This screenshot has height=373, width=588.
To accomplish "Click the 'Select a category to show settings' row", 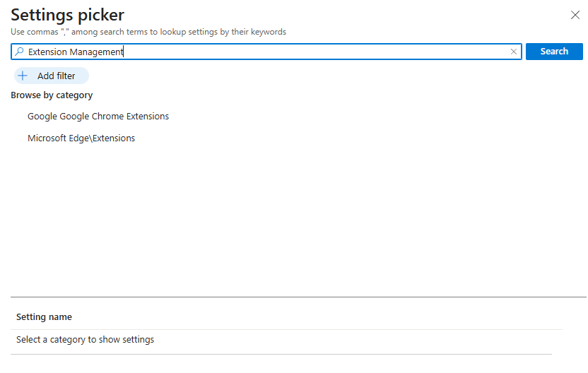I will (x=85, y=340).
